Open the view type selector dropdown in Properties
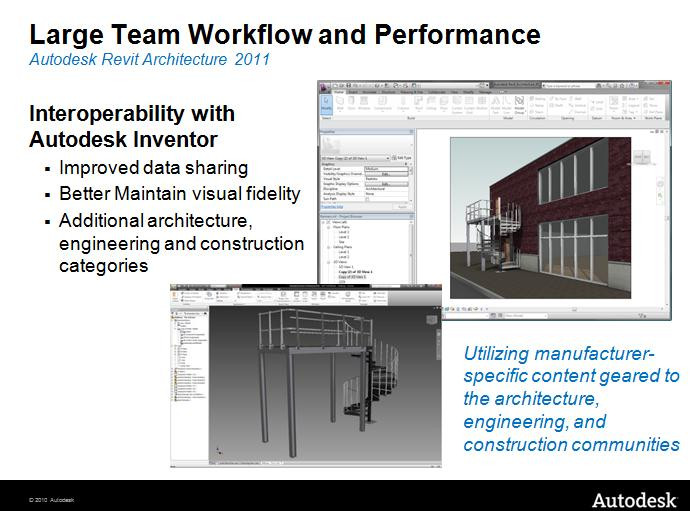This screenshot has width=690, height=511. coord(355,158)
